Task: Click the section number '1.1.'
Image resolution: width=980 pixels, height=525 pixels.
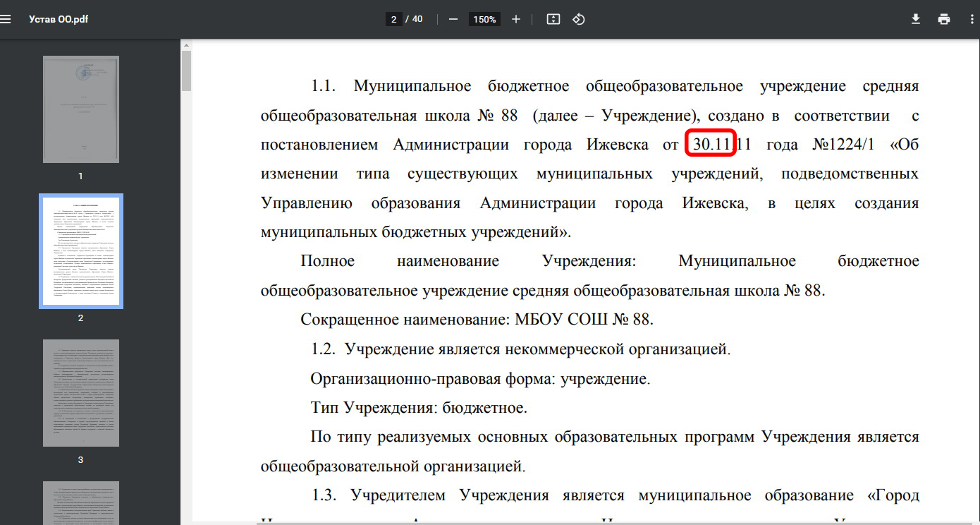Action: (x=324, y=86)
